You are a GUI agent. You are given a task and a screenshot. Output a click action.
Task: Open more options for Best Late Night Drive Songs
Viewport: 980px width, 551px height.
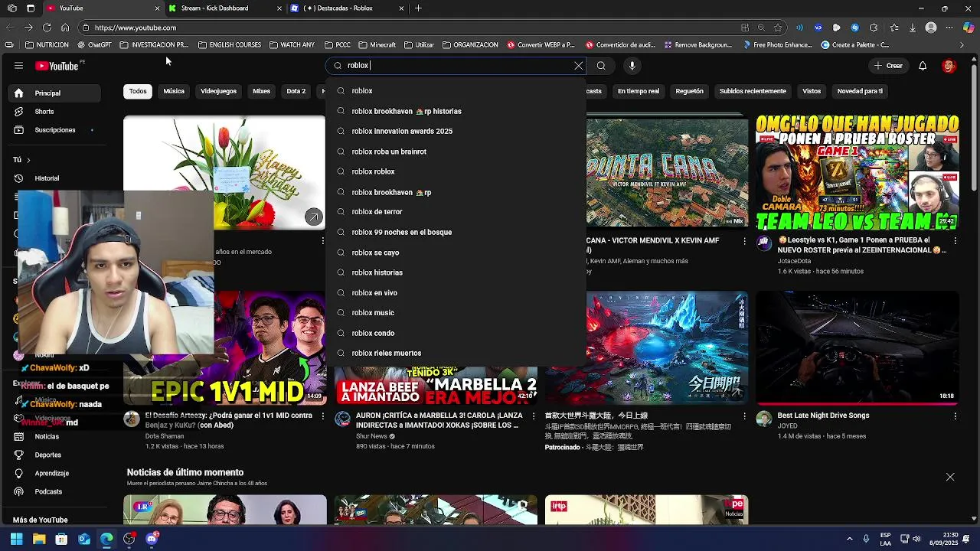coord(955,416)
